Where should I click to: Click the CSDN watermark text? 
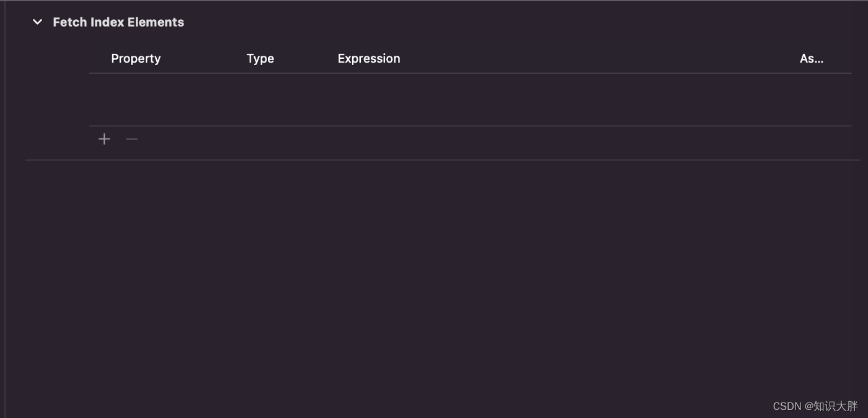tap(787, 406)
